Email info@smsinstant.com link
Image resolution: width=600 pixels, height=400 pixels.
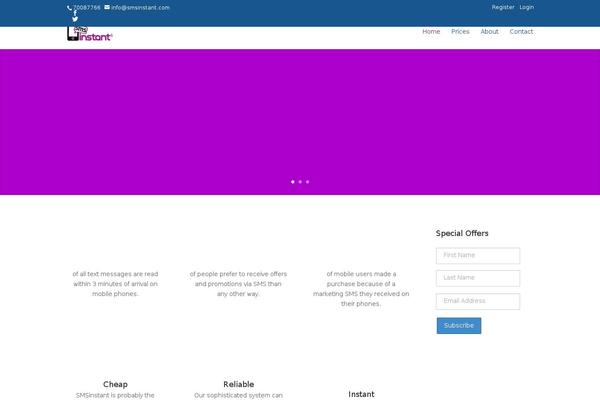pyautogui.click(x=140, y=8)
